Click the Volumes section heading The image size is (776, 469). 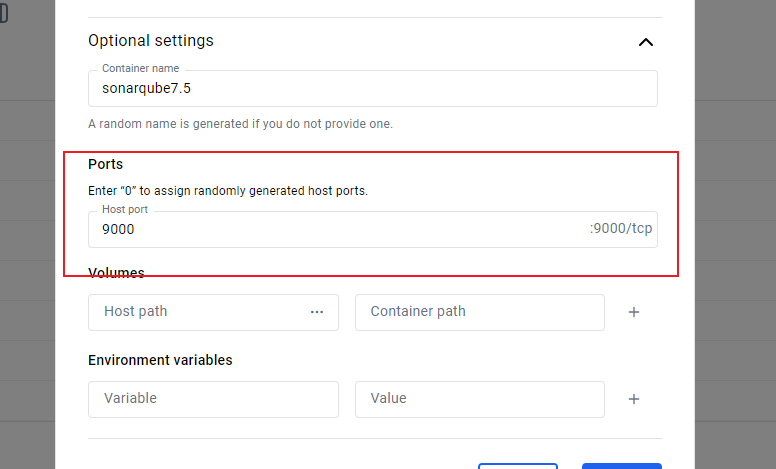click(116, 273)
